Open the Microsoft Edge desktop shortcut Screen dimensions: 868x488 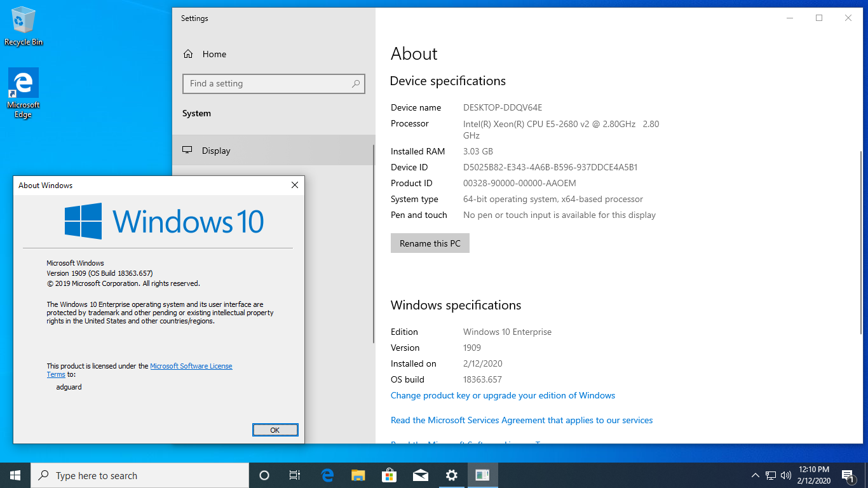[x=24, y=93]
